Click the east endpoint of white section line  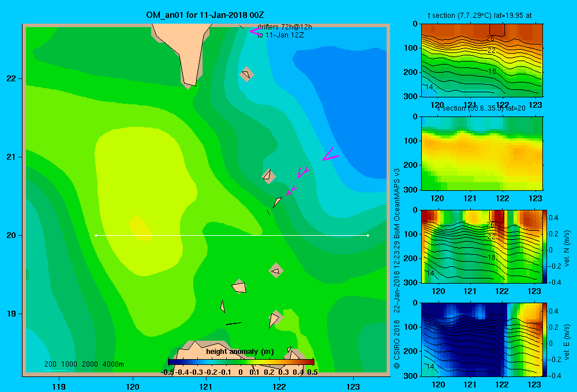[x=368, y=235]
